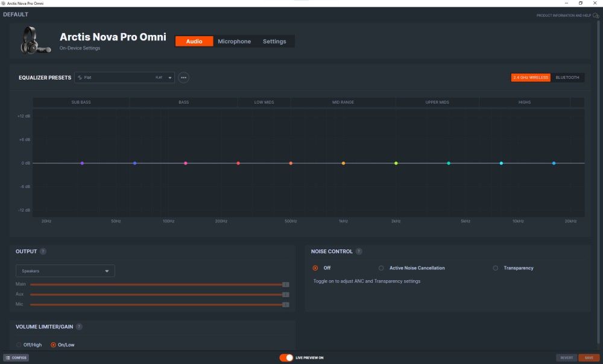Select the pink EQ point near 100Hz

coord(185,163)
